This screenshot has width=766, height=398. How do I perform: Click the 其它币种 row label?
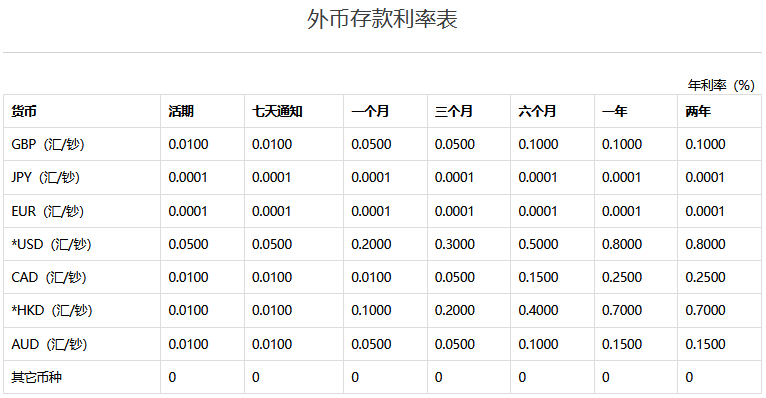pyautogui.click(x=37, y=377)
